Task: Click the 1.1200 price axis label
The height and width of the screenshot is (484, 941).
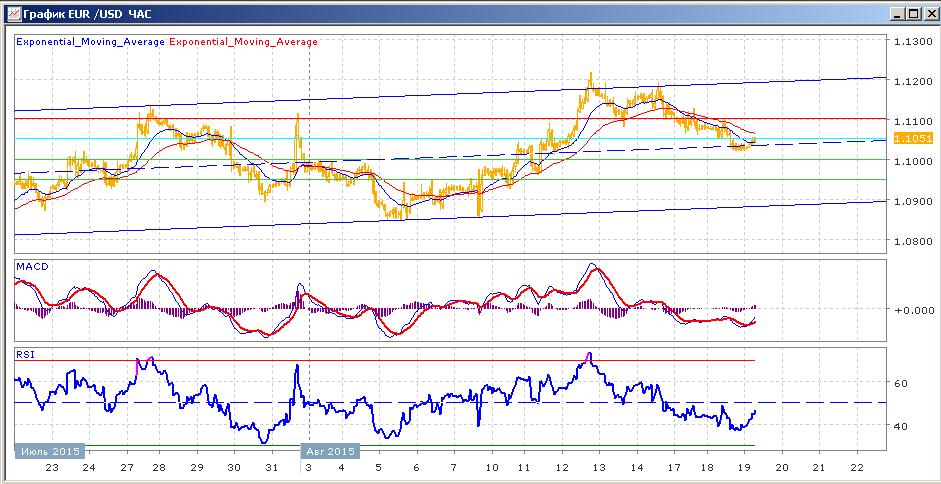Action: (x=913, y=80)
